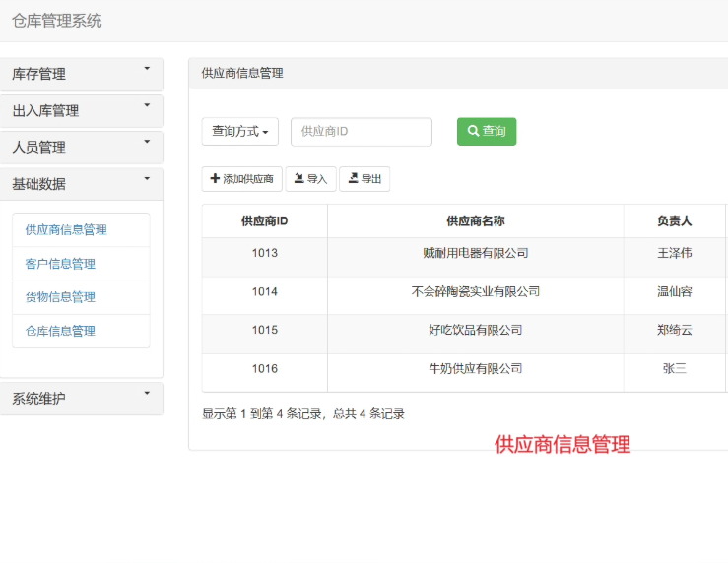
Task: Click the export icon next to 导出
Action: (x=354, y=178)
